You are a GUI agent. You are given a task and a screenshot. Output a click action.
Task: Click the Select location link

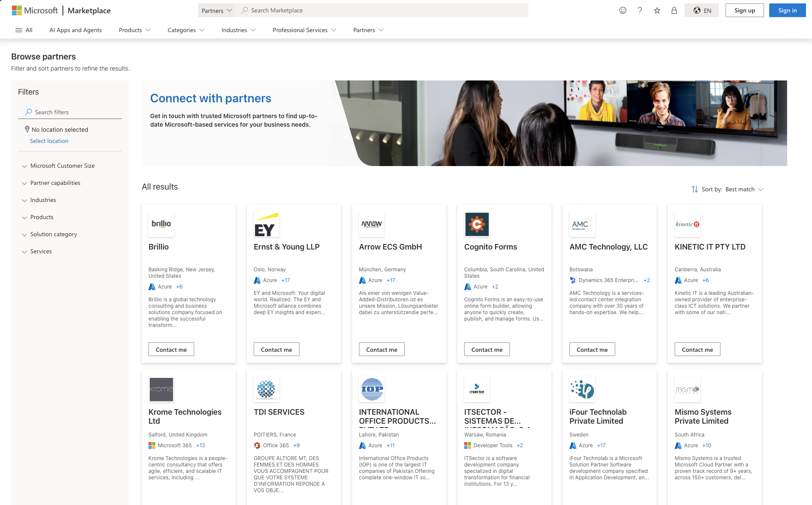click(x=49, y=140)
